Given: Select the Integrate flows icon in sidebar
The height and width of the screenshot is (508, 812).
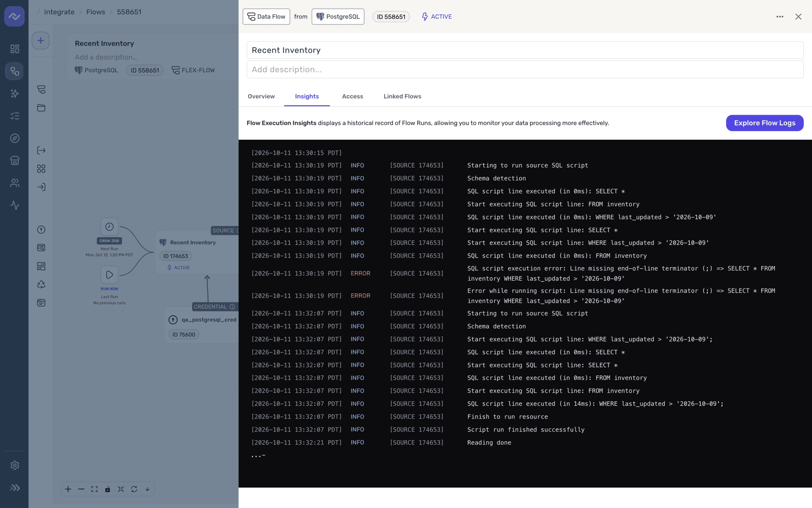Looking at the screenshot, I should [x=15, y=71].
